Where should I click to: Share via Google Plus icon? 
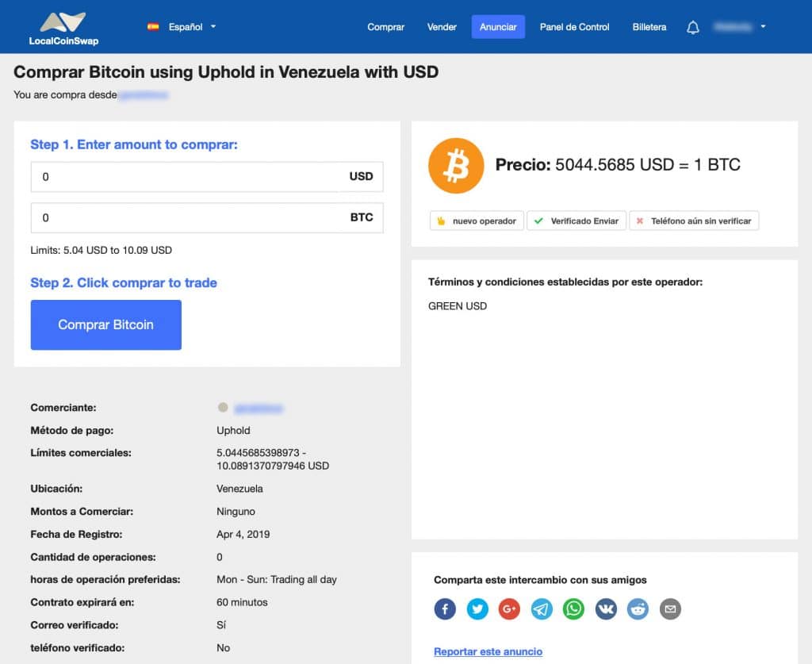coord(510,609)
